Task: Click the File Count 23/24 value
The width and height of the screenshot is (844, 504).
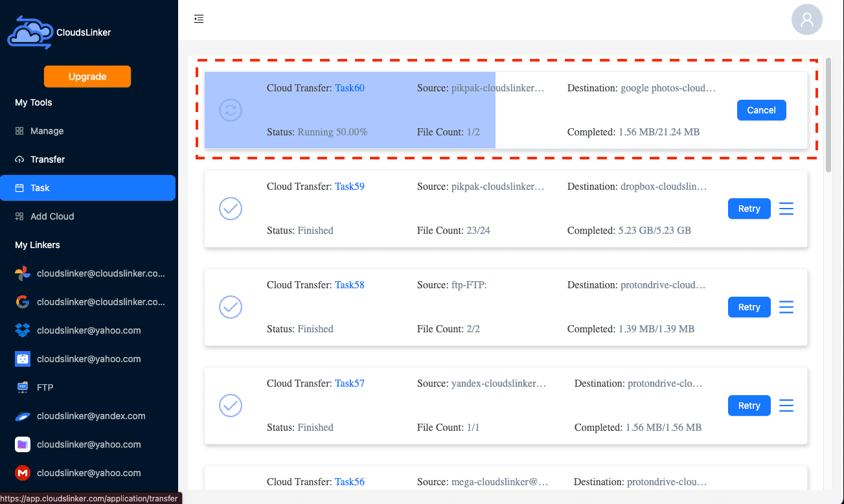Action: click(479, 231)
